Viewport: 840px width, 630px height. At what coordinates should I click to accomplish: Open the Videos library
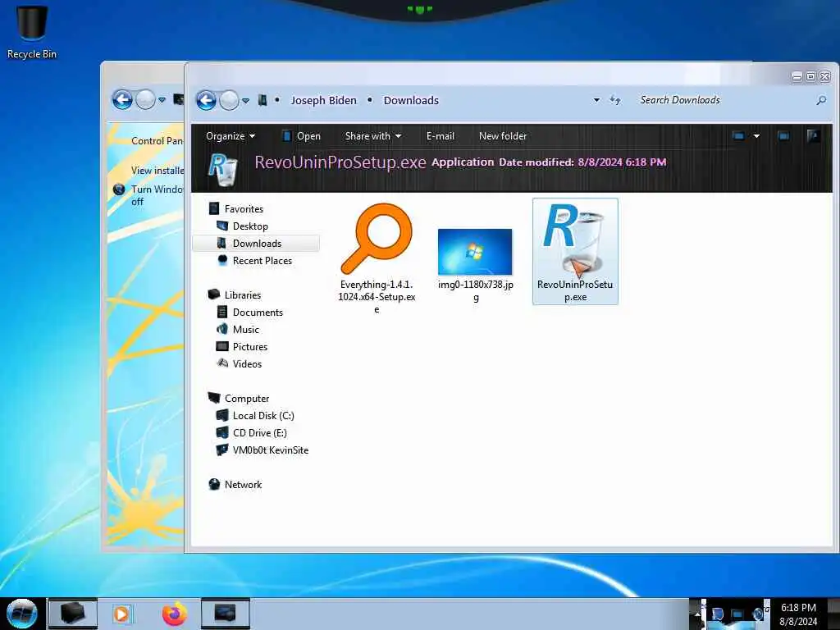click(247, 363)
